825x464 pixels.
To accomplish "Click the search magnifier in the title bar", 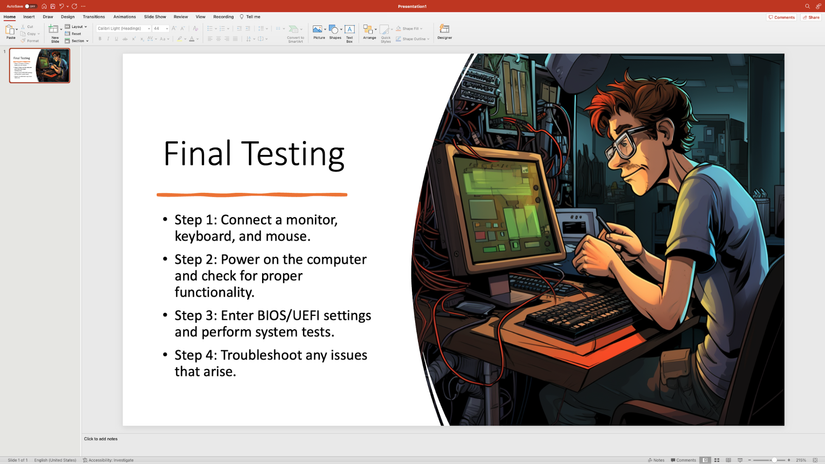I will (x=807, y=6).
